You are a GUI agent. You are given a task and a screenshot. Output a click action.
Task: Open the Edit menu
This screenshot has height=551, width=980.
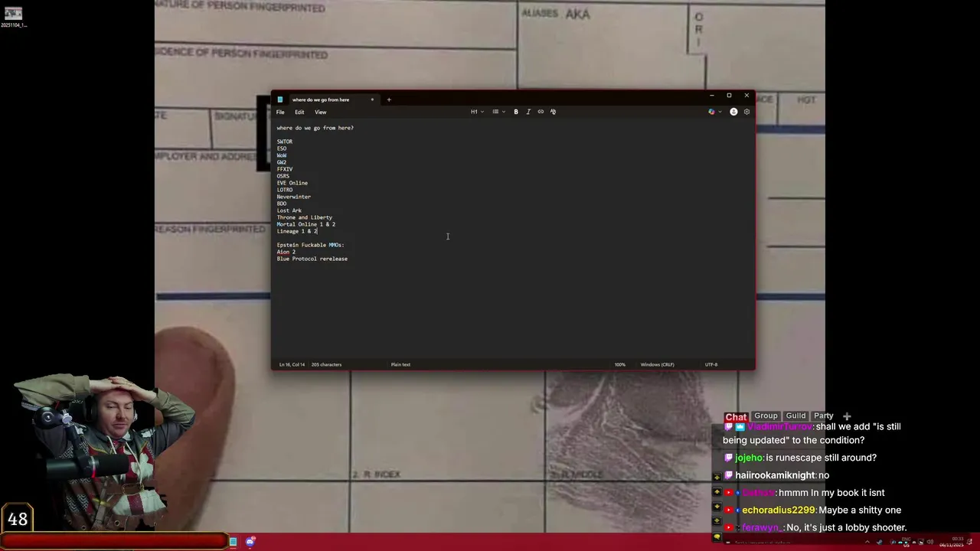click(x=299, y=112)
